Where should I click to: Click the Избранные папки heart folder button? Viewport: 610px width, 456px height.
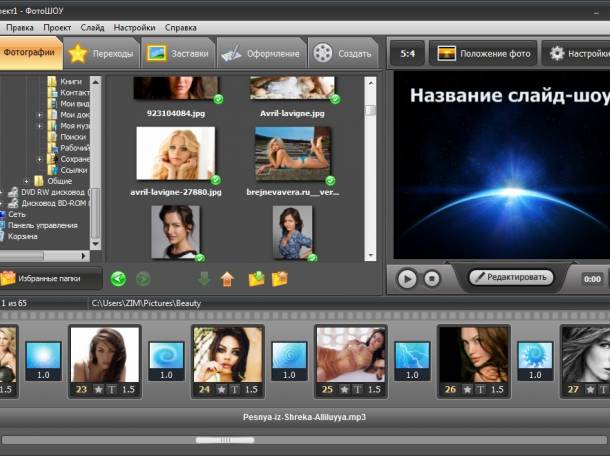(51, 279)
